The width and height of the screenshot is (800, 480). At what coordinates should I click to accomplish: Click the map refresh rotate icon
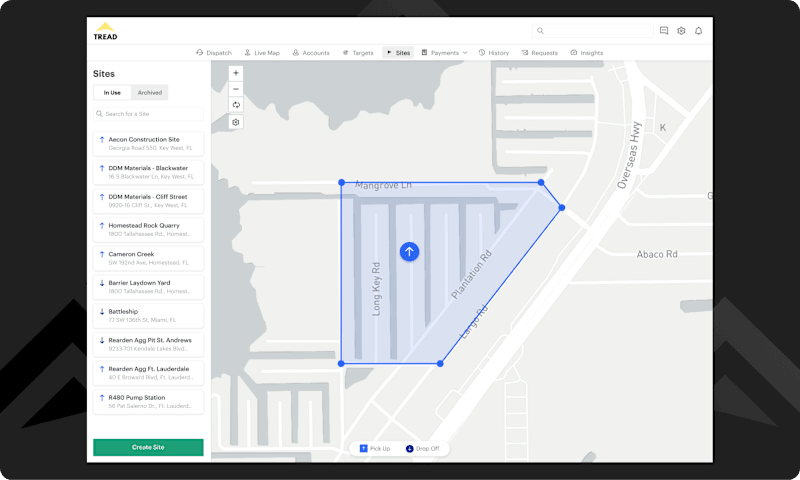(x=236, y=105)
